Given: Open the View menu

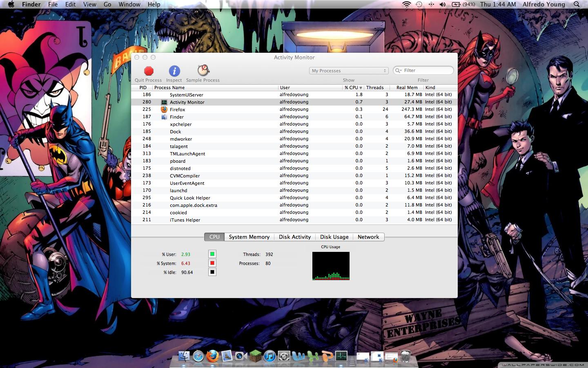Looking at the screenshot, I should coord(89,4).
